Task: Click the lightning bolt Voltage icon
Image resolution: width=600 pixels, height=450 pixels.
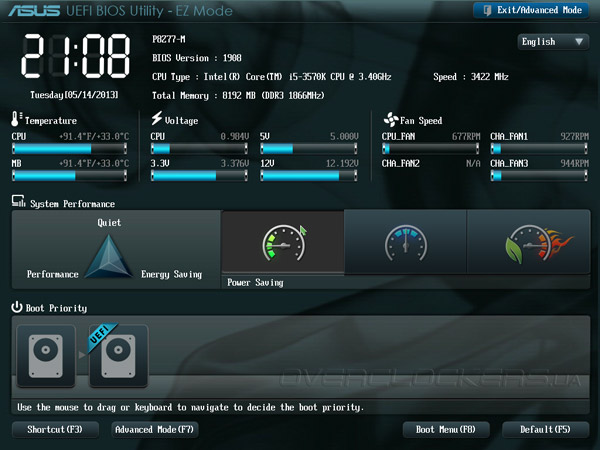Action: click(x=157, y=119)
